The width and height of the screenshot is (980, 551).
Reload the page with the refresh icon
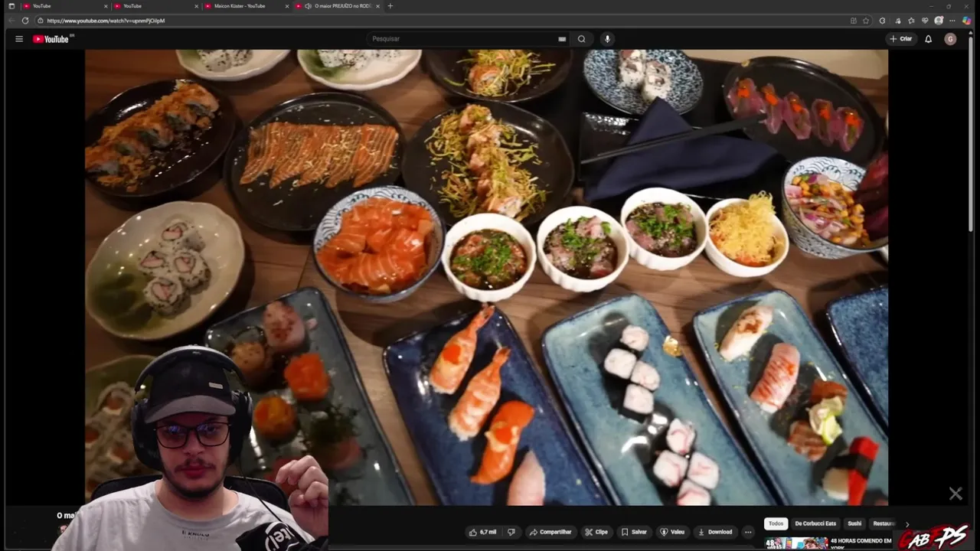pos(25,21)
